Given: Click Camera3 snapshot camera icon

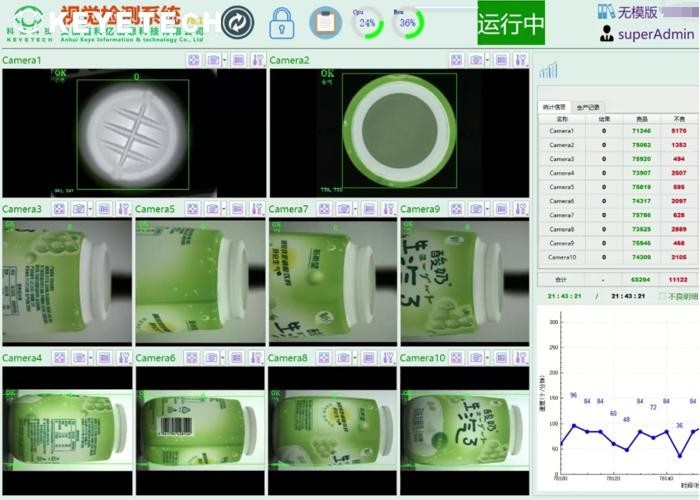Looking at the screenshot, I should 77,209.
